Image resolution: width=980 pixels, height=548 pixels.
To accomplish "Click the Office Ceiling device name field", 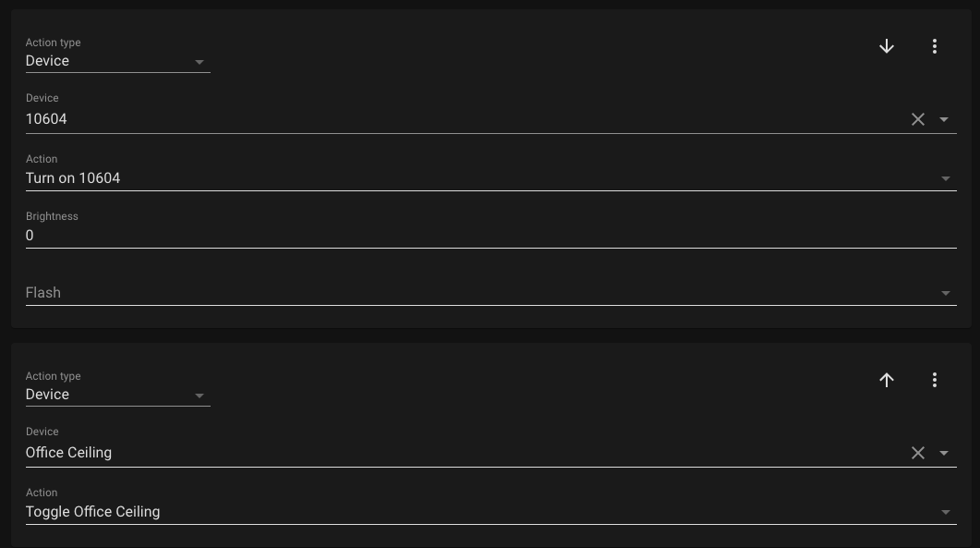I will click(462, 453).
